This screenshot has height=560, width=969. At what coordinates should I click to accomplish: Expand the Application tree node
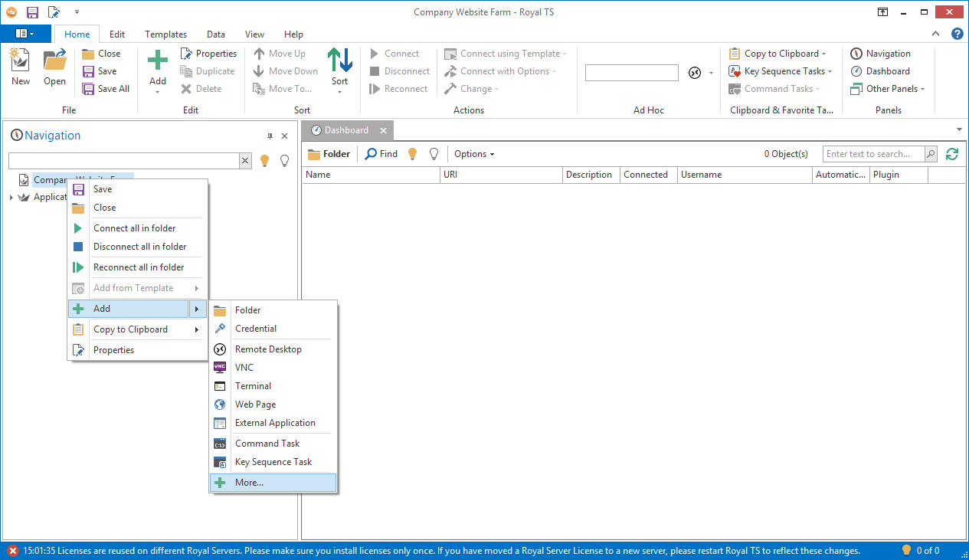click(11, 198)
